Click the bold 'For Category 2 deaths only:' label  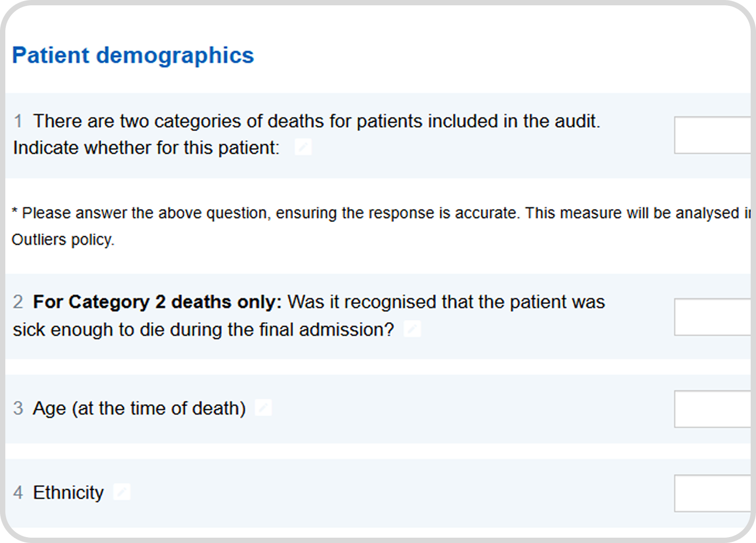(x=157, y=302)
